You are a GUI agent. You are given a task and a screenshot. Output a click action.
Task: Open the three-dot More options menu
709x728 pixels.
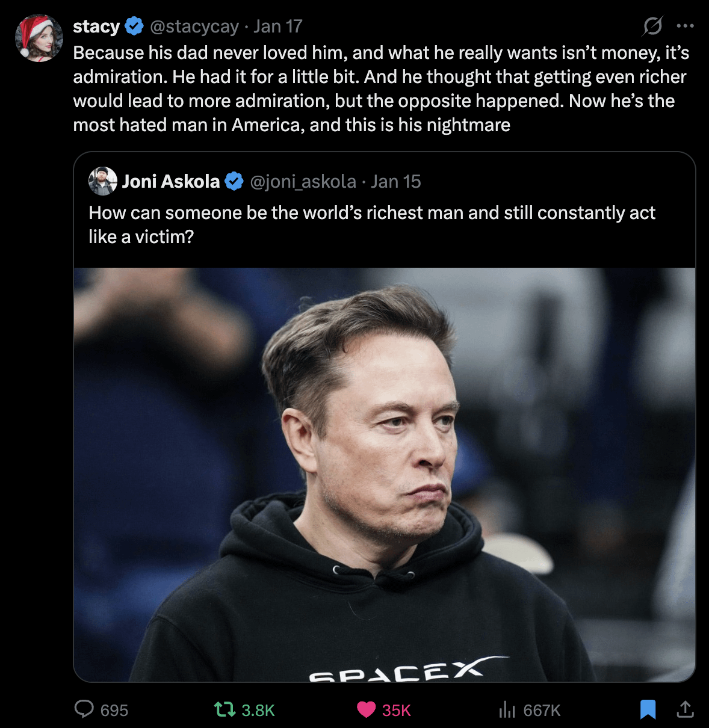[x=685, y=26]
